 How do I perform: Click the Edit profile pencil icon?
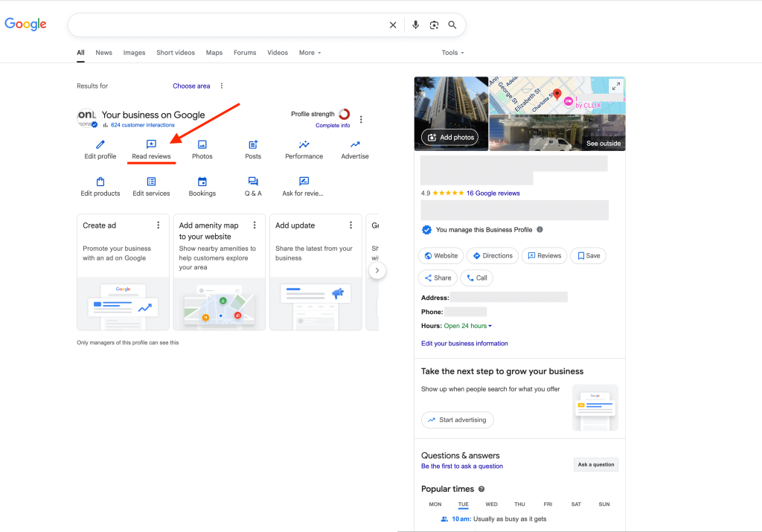[100, 144]
